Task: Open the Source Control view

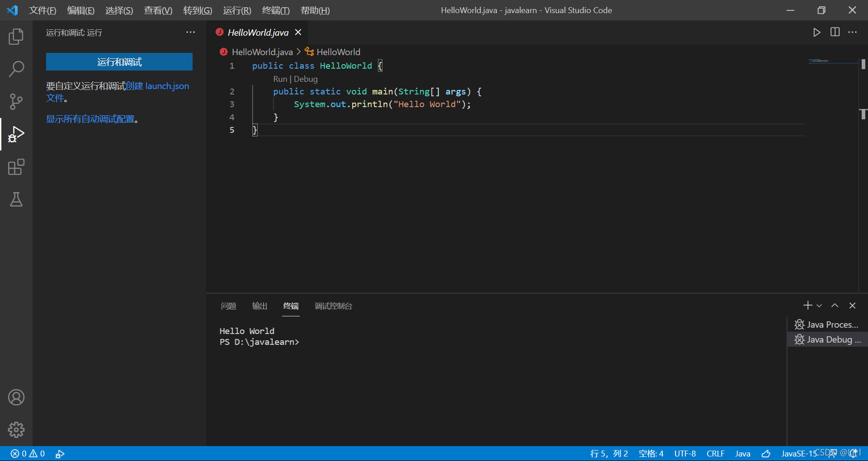Action: [x=16, y=102]
